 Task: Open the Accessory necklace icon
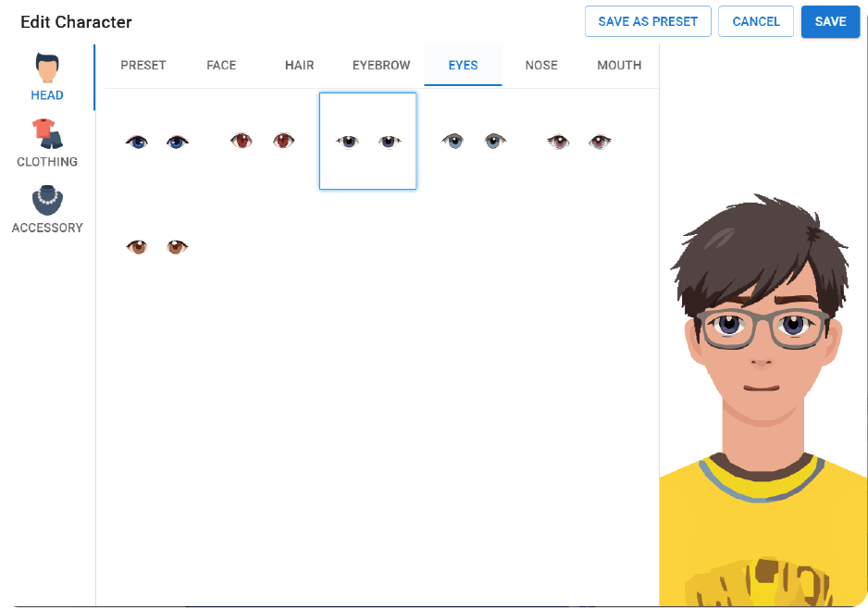[x=47, y=200]
